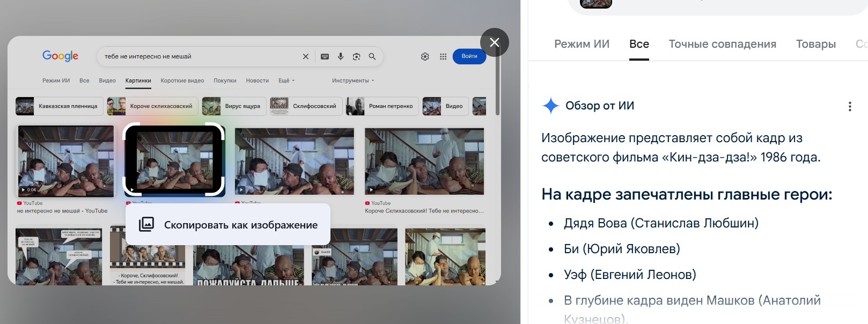Click the page vertical scrollbar
This screenshot has width=868, height=324.
click(498, 80)
